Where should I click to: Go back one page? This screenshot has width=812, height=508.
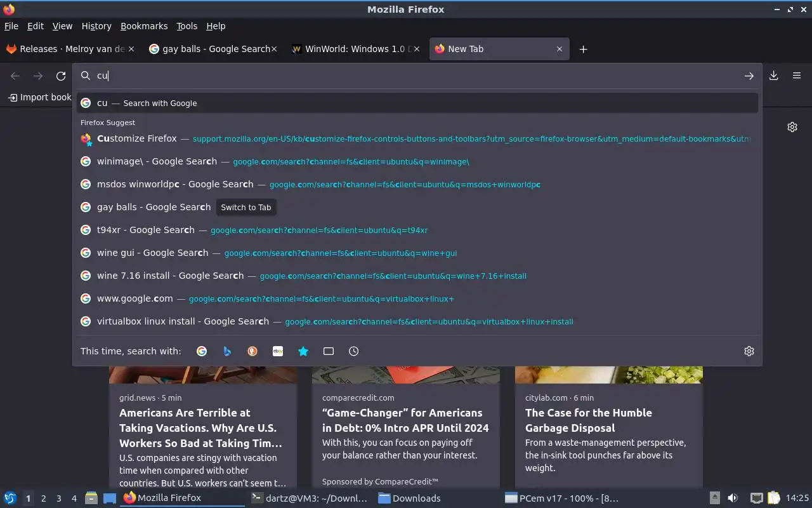point(15,76)
